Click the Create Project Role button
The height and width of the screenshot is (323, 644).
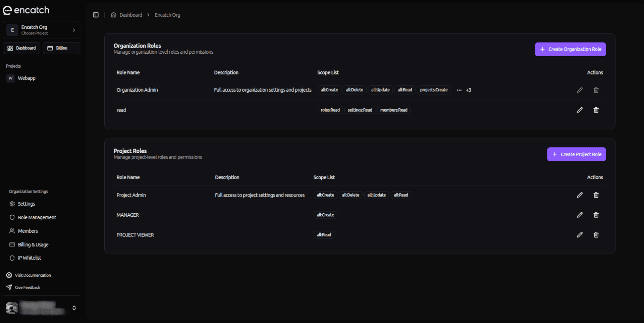pyautogui.click(x=576, y=154)
